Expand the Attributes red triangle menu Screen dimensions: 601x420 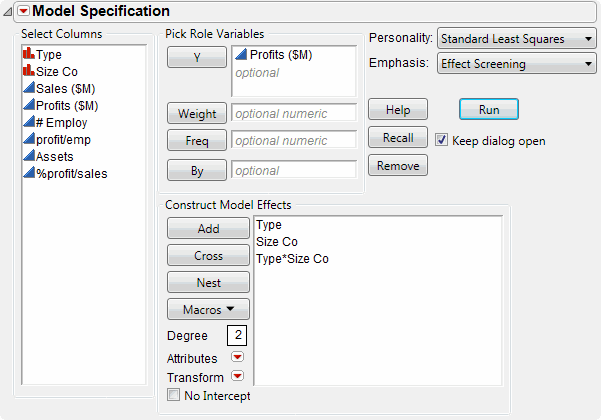(237, 357)
